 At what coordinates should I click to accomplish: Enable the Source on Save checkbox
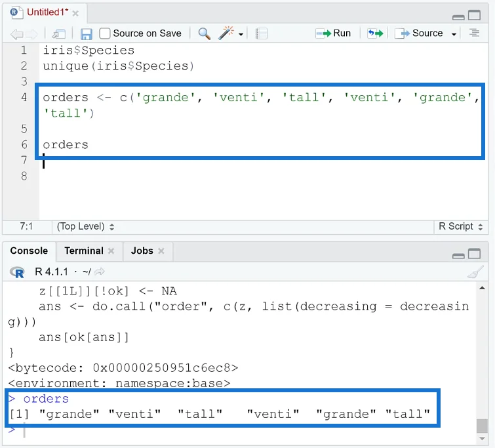pos(104,33)
